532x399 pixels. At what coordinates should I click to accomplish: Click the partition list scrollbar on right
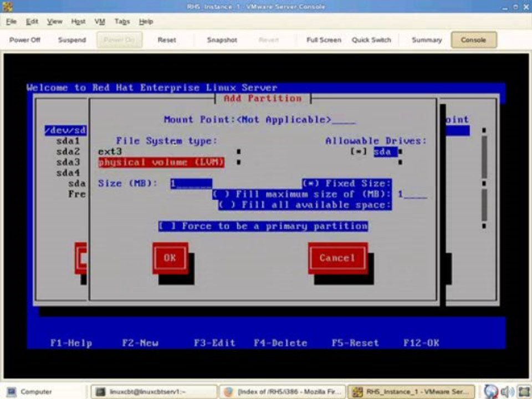[x=484, y=178]
